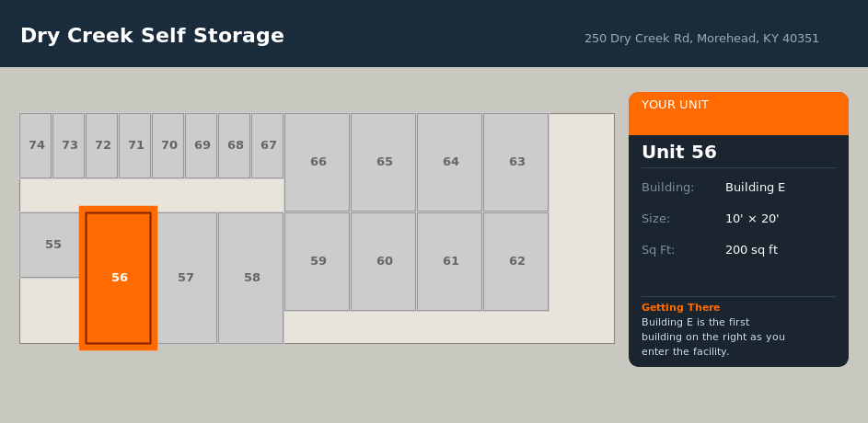
Task: Select unit 59 block
Action: [318, 261]
